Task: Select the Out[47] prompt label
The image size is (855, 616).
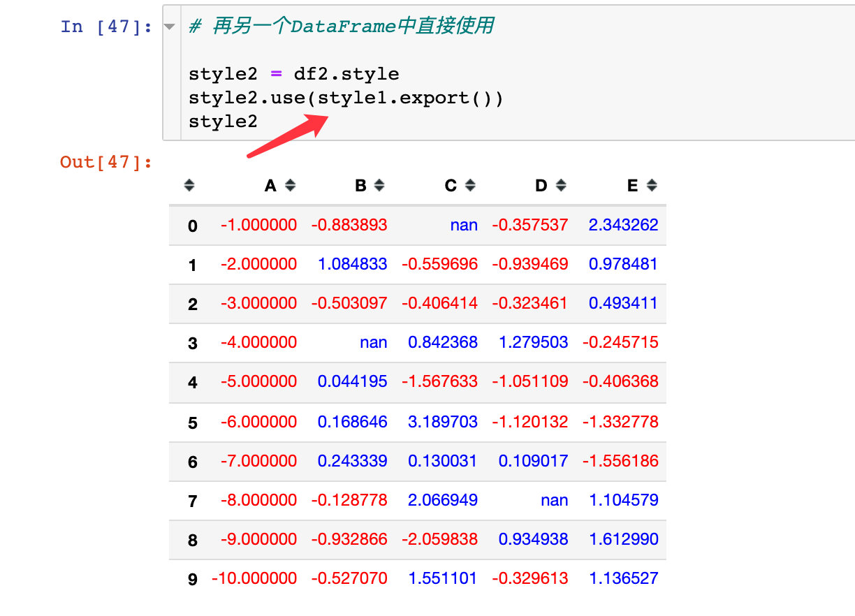Action: pyautogui.click(x=106, y=162)
